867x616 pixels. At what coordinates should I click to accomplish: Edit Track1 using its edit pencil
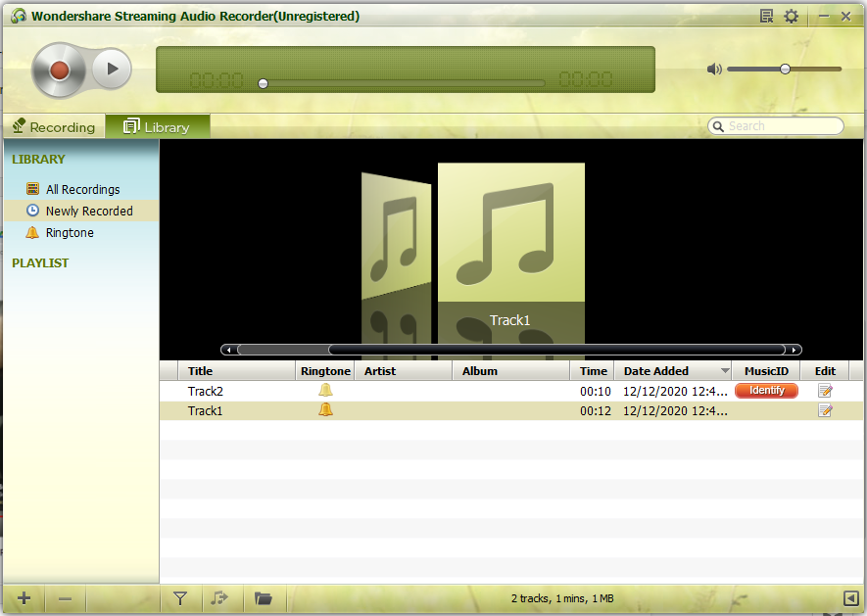point(824,410)
